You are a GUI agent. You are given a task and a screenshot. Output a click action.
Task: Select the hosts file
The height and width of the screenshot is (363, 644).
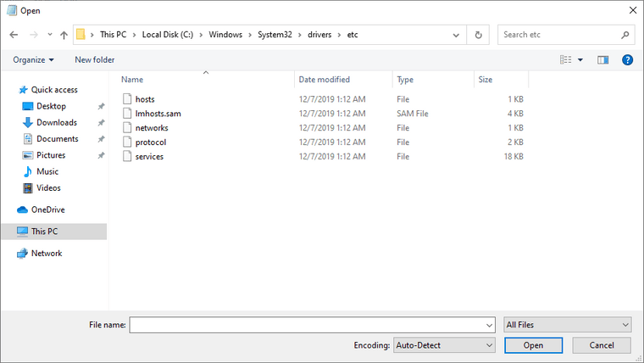click(x=145, y=99)
